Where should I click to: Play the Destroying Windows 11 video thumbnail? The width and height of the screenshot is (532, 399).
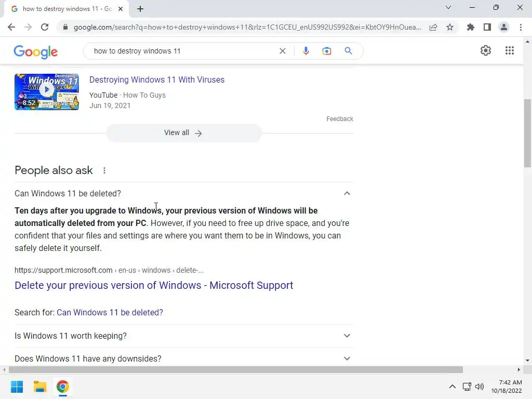pos(47,92)
